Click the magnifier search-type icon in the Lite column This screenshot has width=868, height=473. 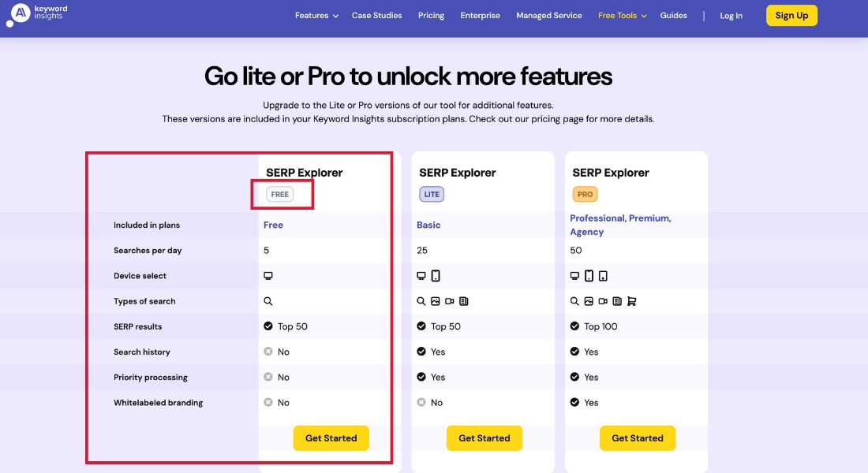[x=421, y=301]
